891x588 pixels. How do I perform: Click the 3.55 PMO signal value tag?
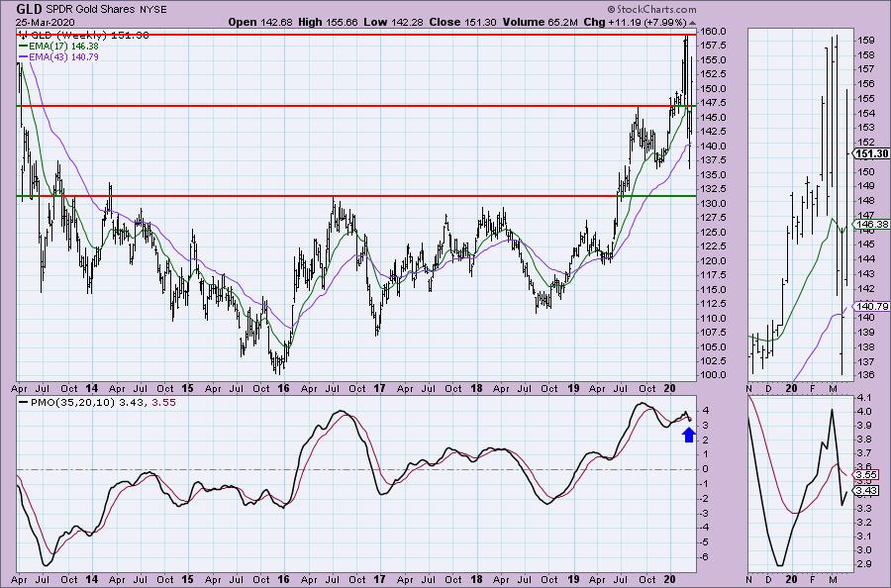coord(866,475)
